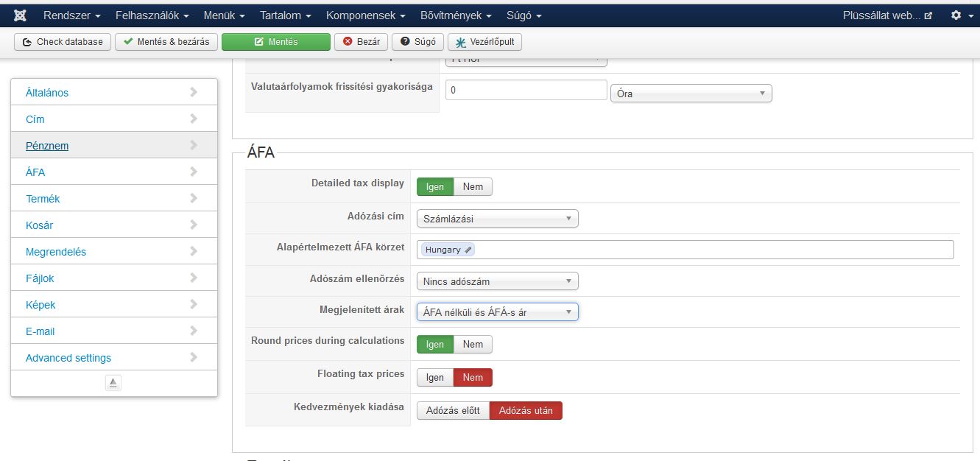Click the exchange rate frequency input field

pos(526,90)
